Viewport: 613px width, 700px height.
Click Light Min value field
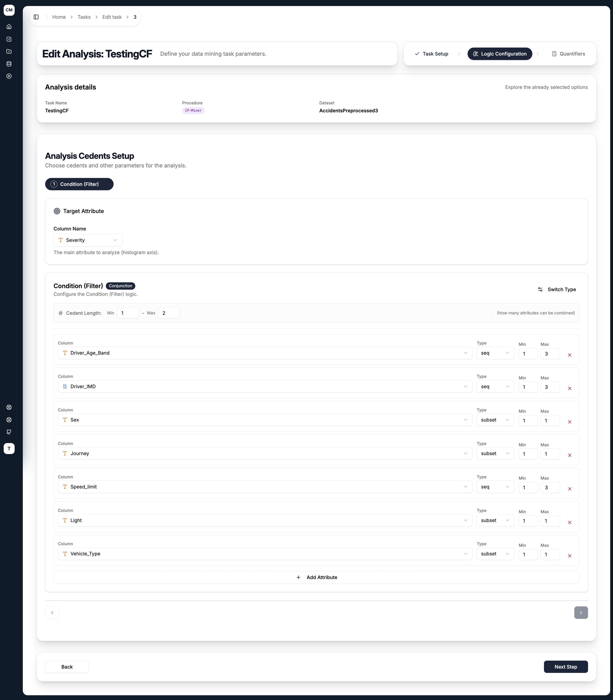(x=528, y=521)
